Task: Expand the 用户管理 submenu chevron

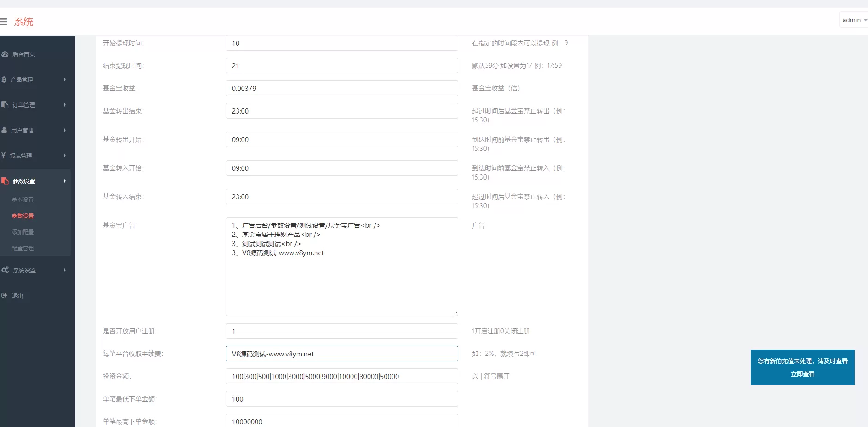Action: [65, 130]
